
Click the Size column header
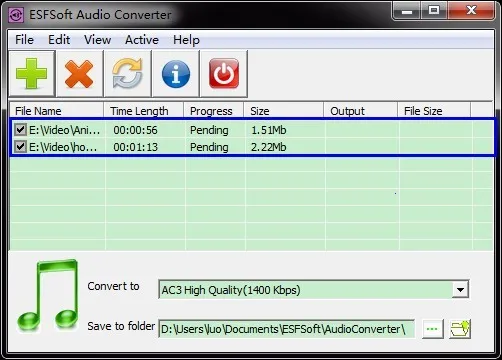pos(284,111)
